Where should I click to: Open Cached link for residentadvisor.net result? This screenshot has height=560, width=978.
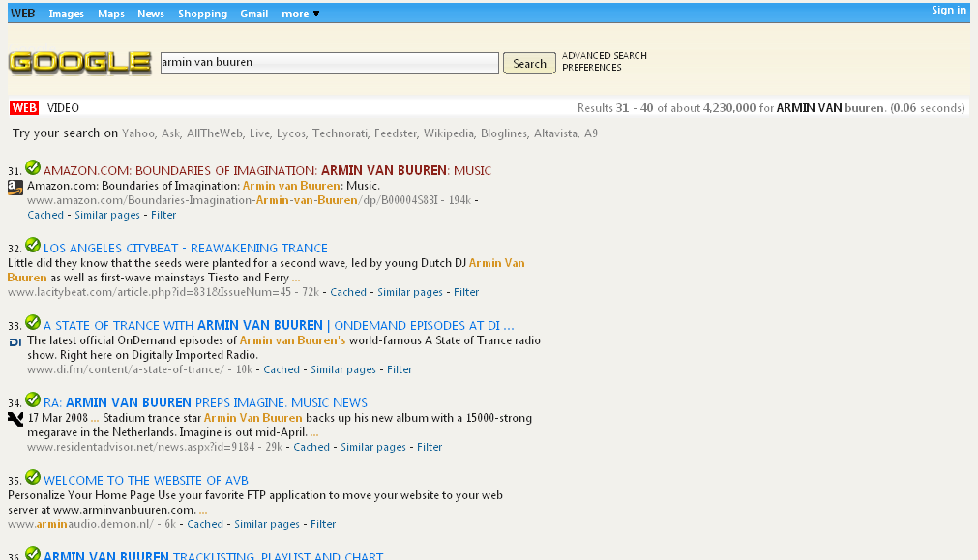coord(311,447)
